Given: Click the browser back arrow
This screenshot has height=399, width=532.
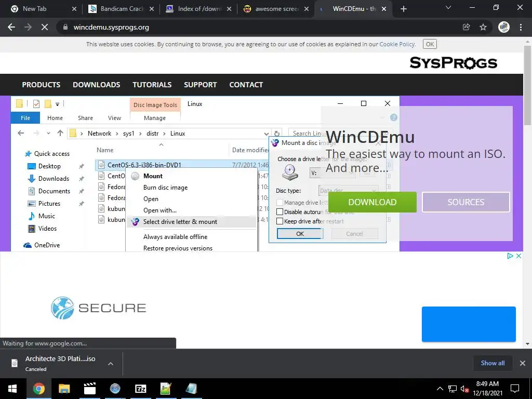Looking at the screenshot, I should 11,27.
